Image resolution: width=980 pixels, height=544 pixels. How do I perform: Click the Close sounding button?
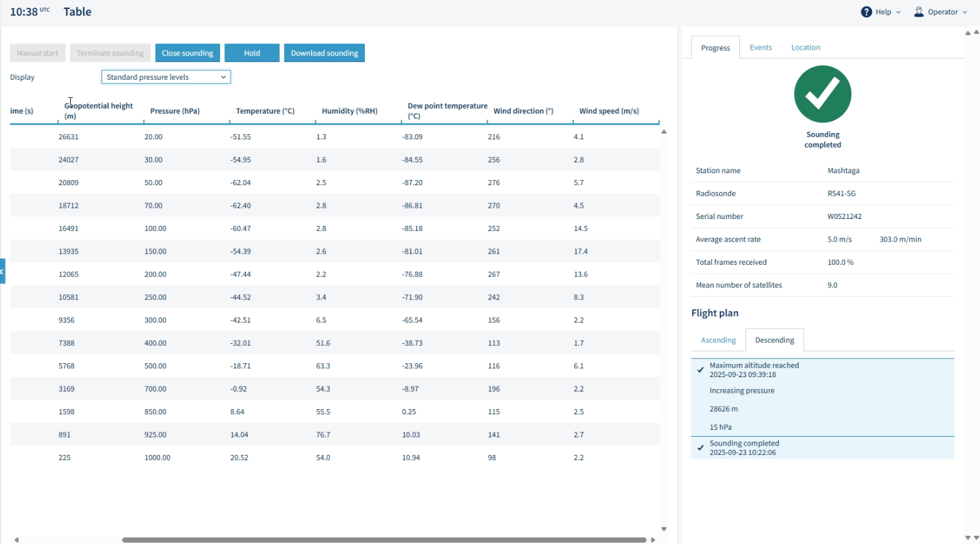click(187, 53)
